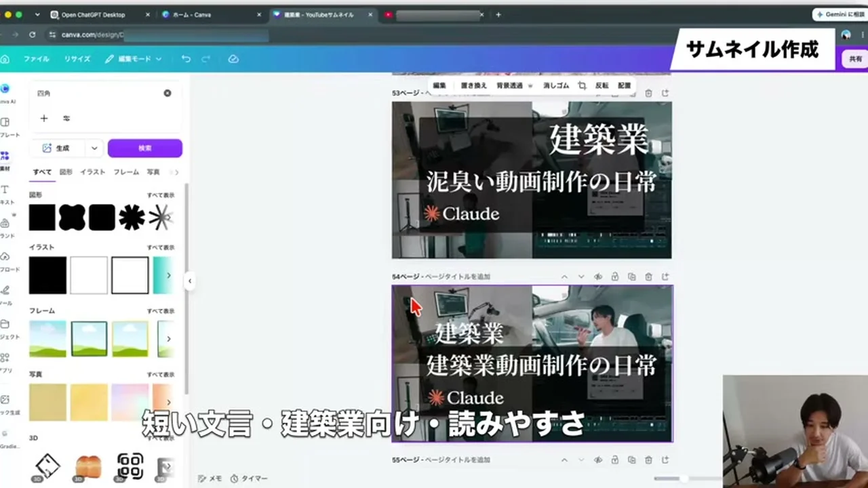Viewport: 868px width, 488px height.
Task: Show more フレーム results with arrow
Action: click(x=169, y=339)
